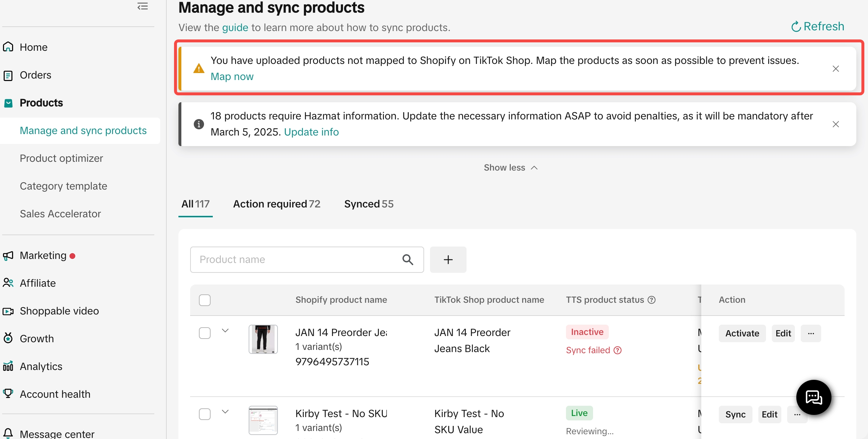Click the sidebar collapse icon

143,6
